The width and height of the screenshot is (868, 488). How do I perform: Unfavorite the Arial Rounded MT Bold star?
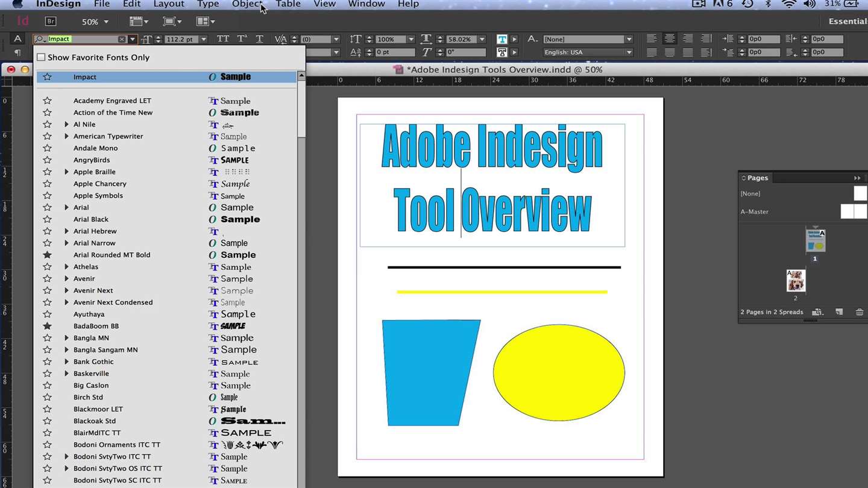tap(47, 255)
